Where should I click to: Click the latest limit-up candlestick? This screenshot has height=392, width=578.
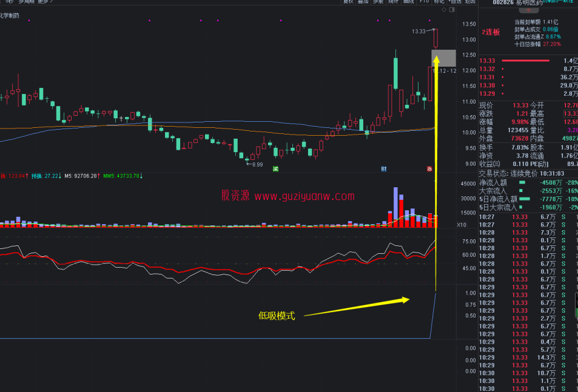click(435, 39)
